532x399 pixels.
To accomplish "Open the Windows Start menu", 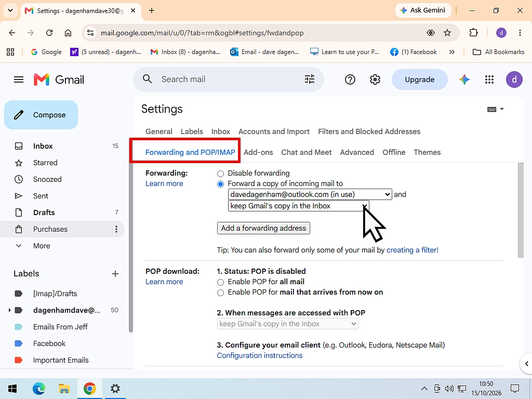I will tap(12, 389).
